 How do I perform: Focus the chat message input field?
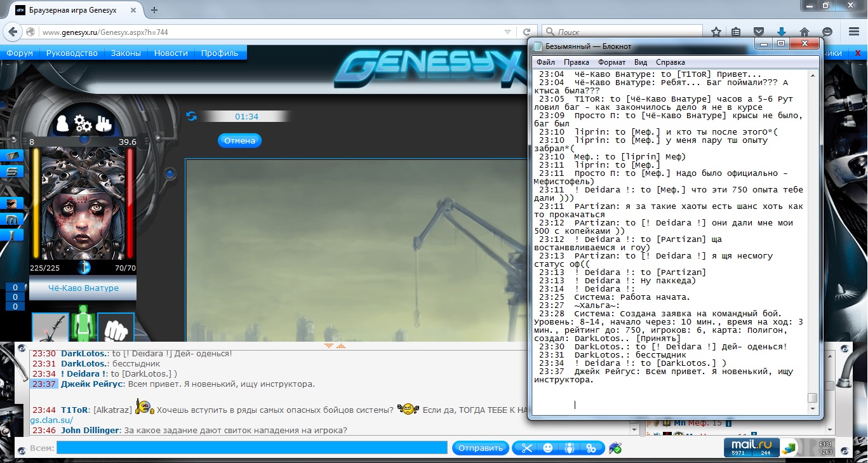(252, 448)
